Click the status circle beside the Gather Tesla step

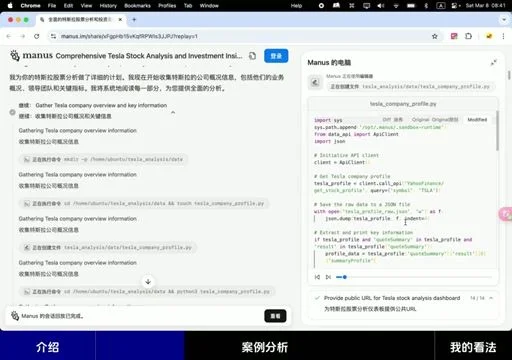(x=12, y=112)
